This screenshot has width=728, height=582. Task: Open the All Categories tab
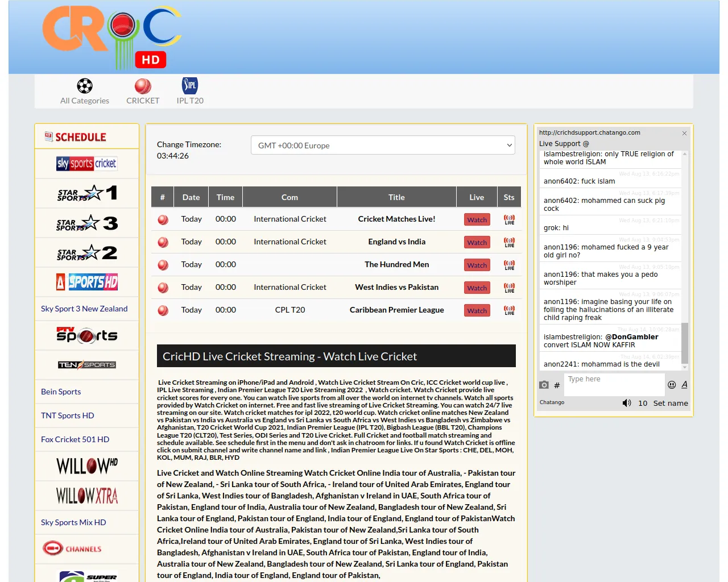click(x=85, y=92)
